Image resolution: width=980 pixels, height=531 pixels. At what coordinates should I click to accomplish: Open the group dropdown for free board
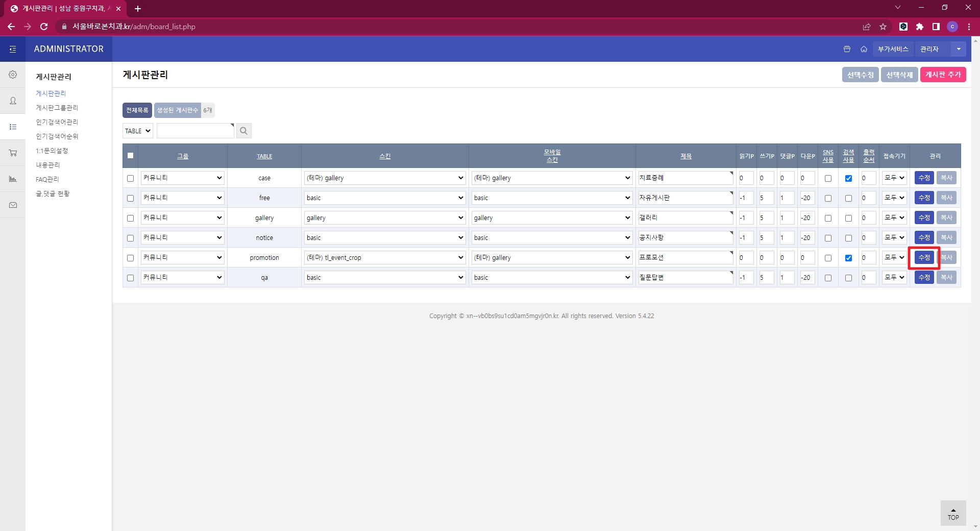click(x=182, y=198)
